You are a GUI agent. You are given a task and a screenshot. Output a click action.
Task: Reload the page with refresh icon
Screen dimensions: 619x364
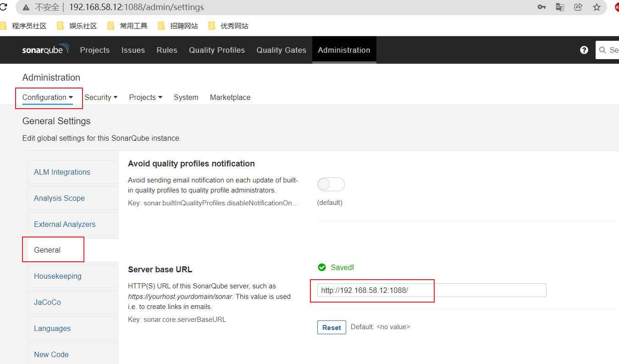coord(3,7)
